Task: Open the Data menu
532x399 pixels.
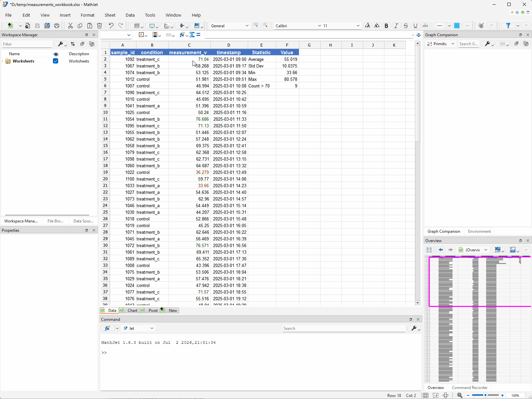Action: click(130, 15)
